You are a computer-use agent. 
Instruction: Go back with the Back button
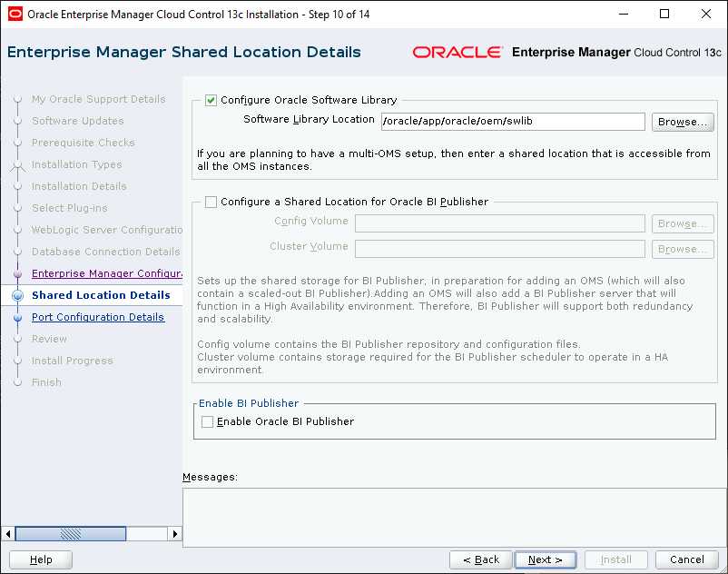[x=481, y=560]
